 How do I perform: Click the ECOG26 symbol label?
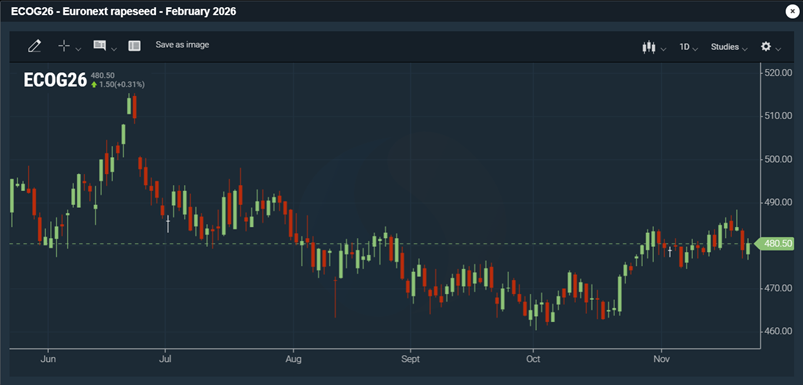(x=55, y=80)
